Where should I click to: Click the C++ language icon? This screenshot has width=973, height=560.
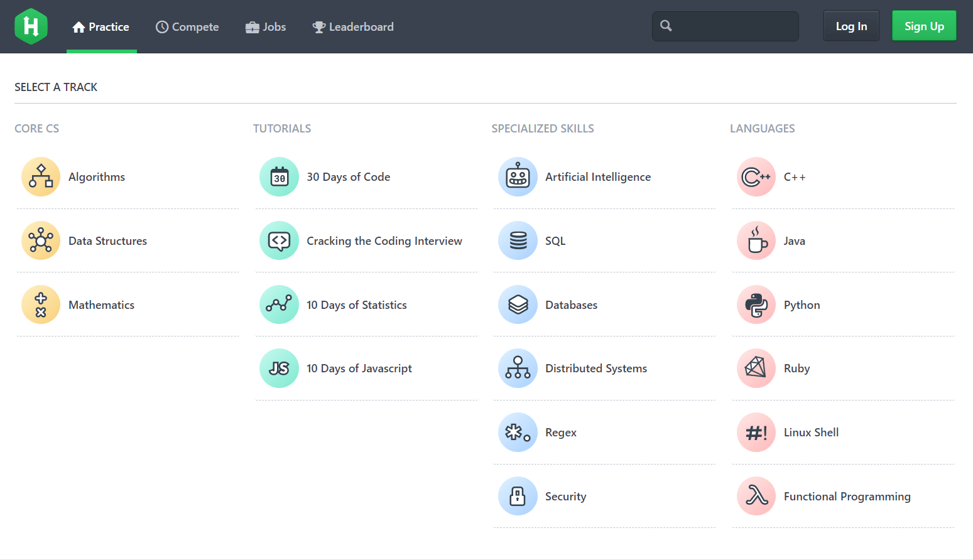[x=756, y=177]
